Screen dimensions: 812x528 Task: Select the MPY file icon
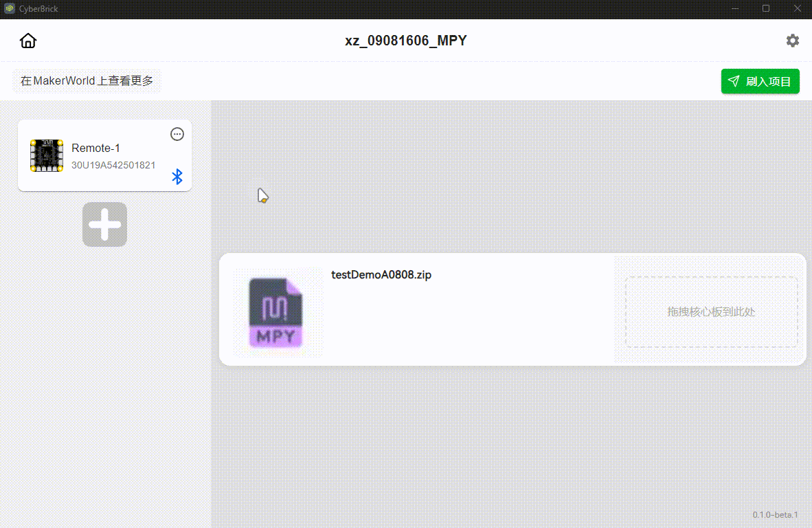276,312
